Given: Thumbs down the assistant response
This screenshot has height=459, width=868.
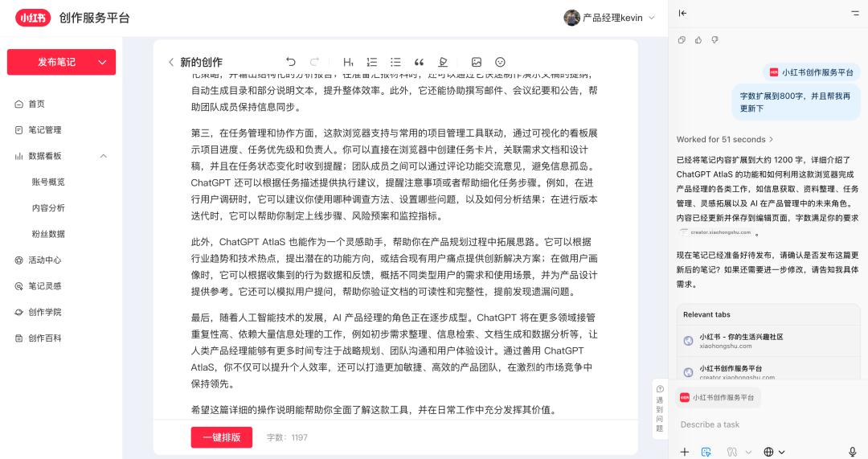Looking at the screenshot, I should [714, 39].
